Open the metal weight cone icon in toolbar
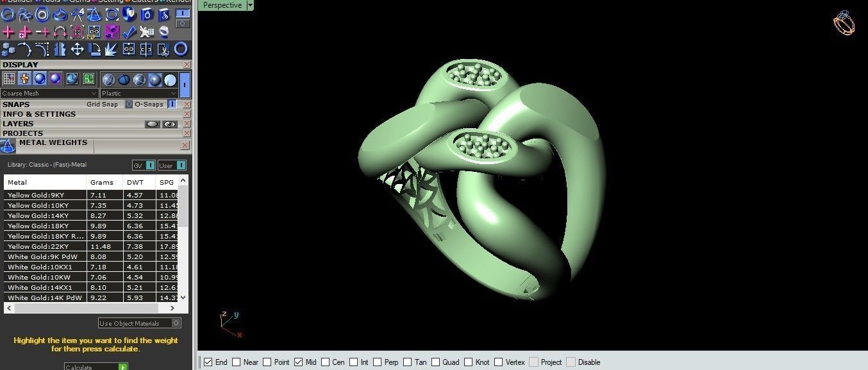The height and width of the screenshot is (370, 868). (94, 15)
